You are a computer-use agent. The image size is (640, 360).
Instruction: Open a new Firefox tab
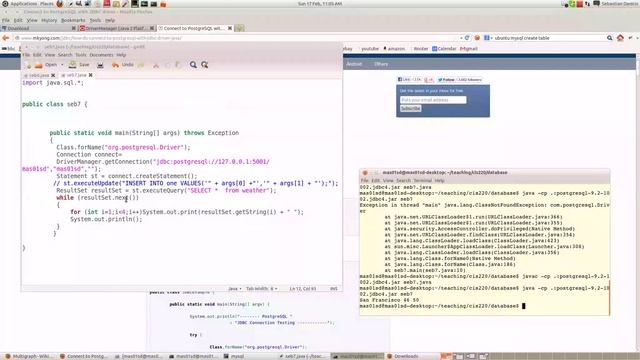tap(239, 28)
